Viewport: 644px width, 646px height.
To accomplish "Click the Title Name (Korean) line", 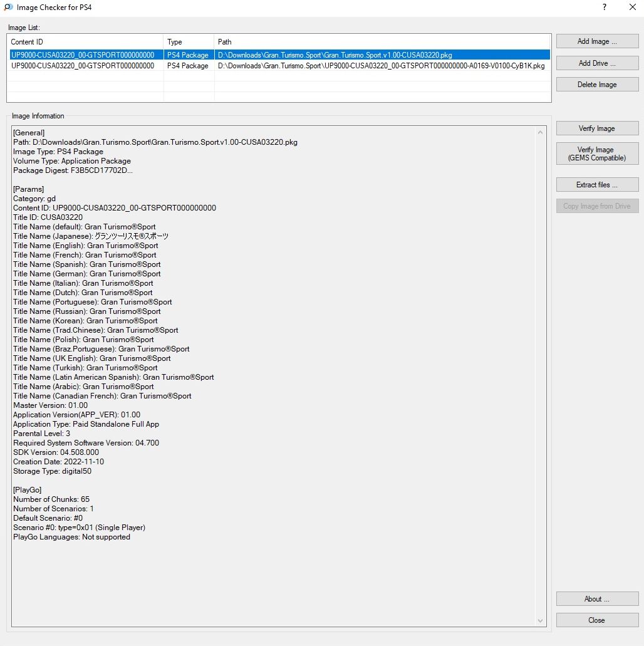I will (x=85, y=321).
